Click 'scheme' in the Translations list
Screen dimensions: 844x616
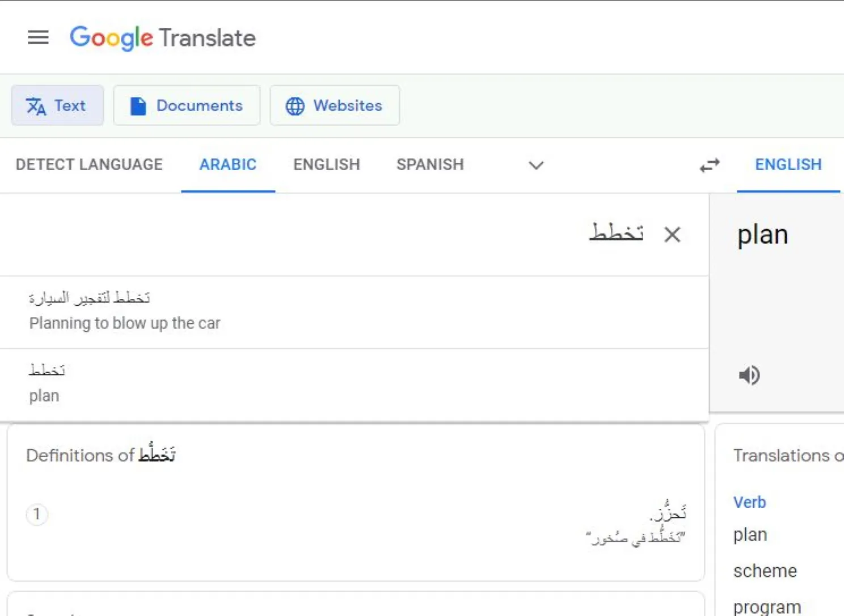765,571
